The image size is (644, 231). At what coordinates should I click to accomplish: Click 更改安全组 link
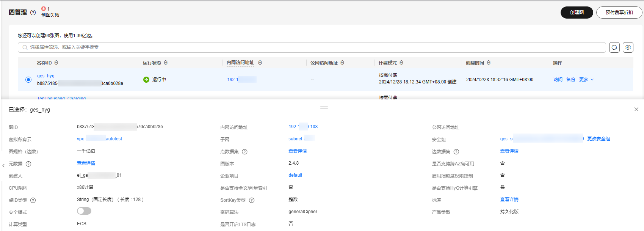(599, 139)
